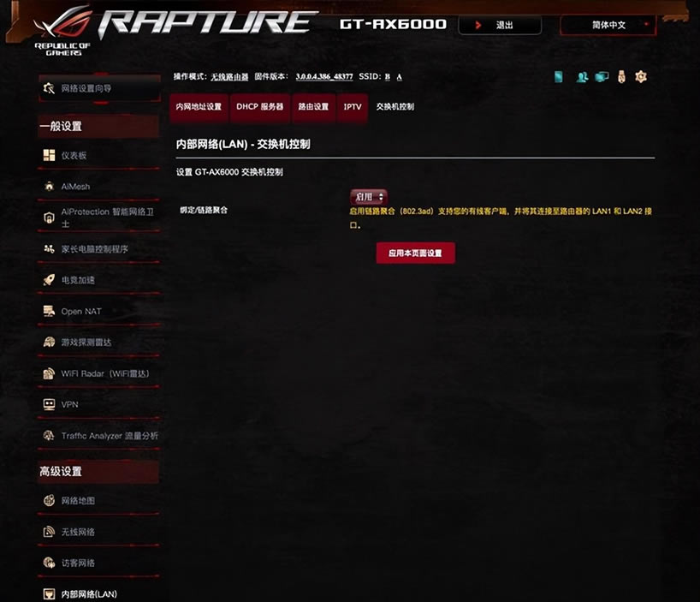Switch to the IPTV tab
This screenshot has width=700, height=602.
(353, 107)
